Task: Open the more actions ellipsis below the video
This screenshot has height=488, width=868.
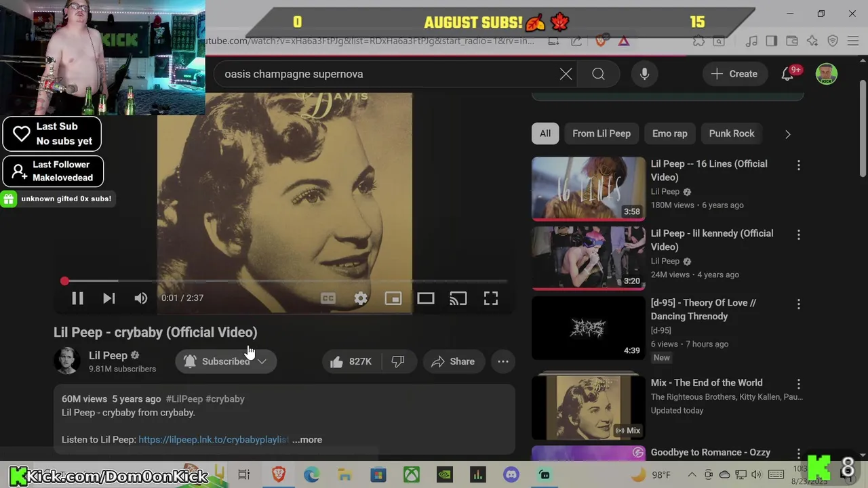Action: point(503,361)
